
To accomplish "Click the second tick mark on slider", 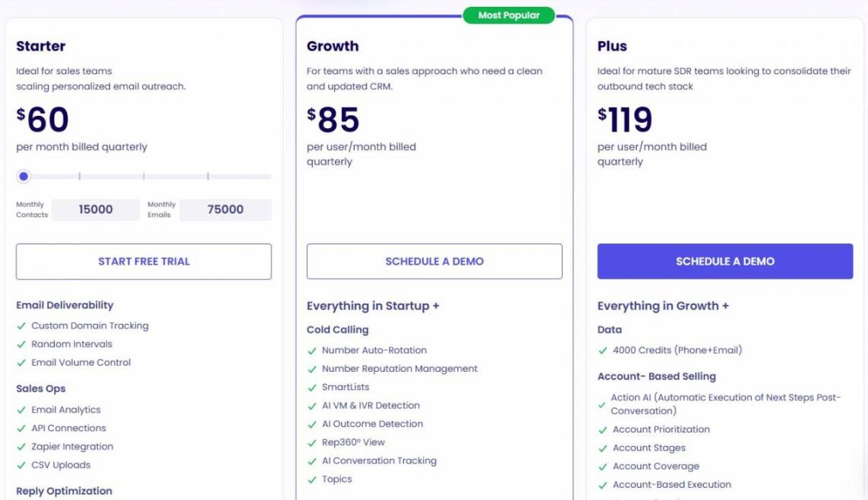I will click(144, 177).
